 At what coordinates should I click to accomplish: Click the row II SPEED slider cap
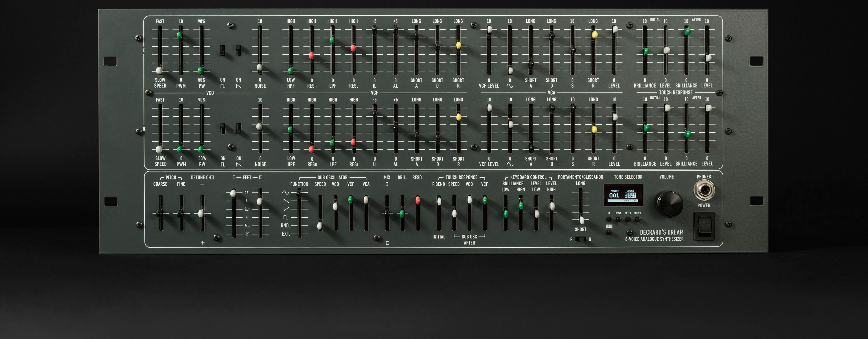pyautogui.click(x=159, y=149)
